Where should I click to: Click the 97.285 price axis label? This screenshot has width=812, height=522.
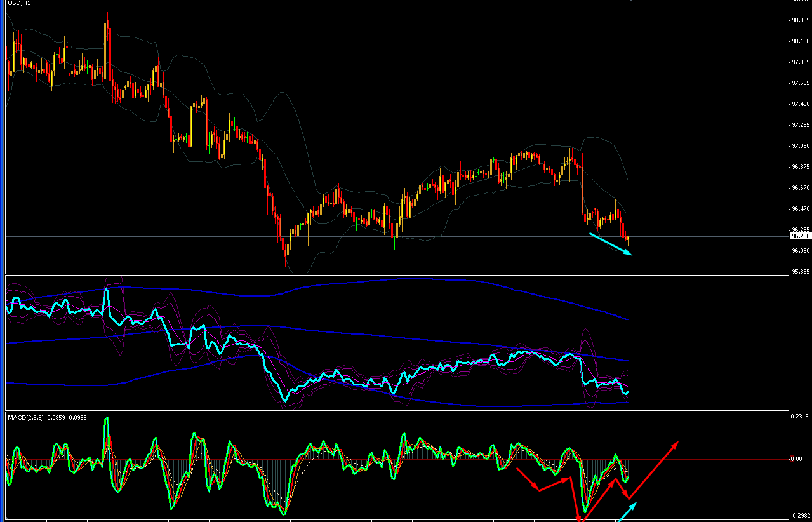tap(800, 125)
